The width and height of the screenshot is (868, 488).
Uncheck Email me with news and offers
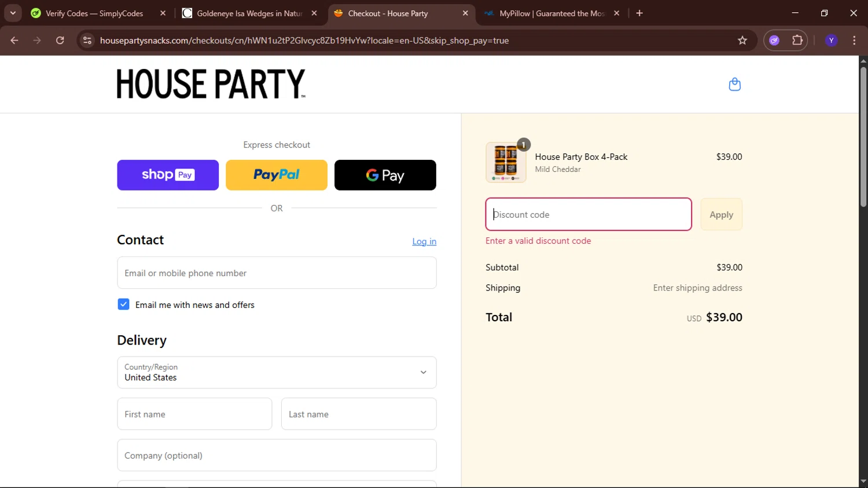(x=123, y=304)
